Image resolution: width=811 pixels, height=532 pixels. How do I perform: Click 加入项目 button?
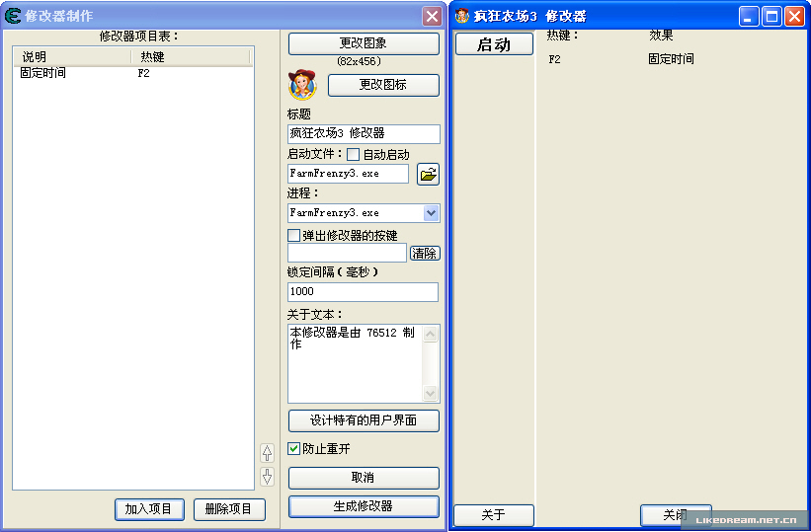(149, 509)
